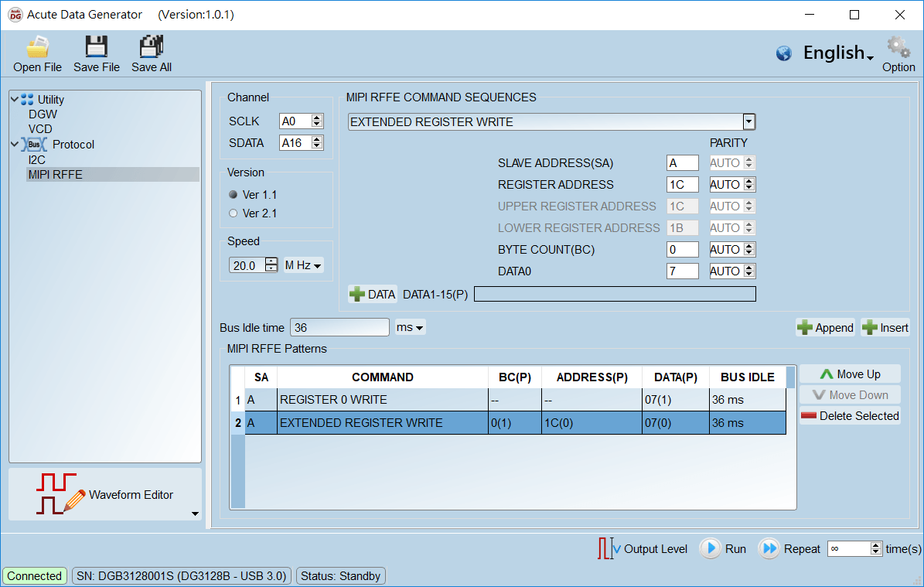Open the RFFE command sequence dropdown
Image resolution: width=924 pixels, height=587 pixels.
point(748,121)
